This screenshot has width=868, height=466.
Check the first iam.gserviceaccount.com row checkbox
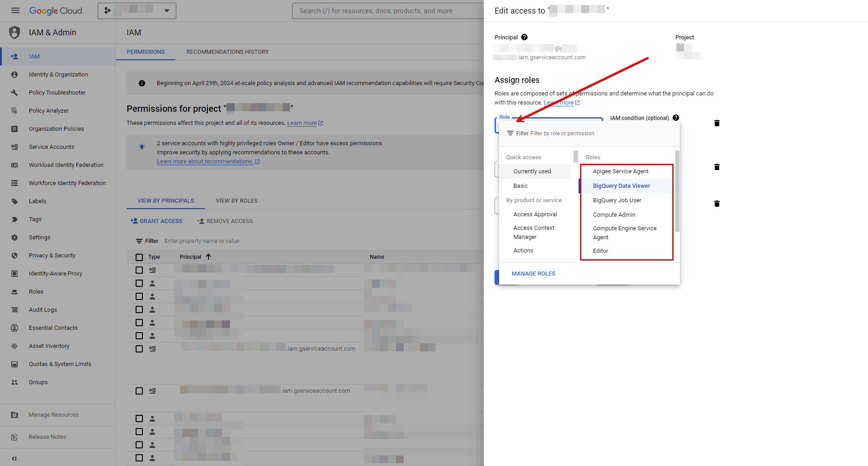[x=139, y=349]
